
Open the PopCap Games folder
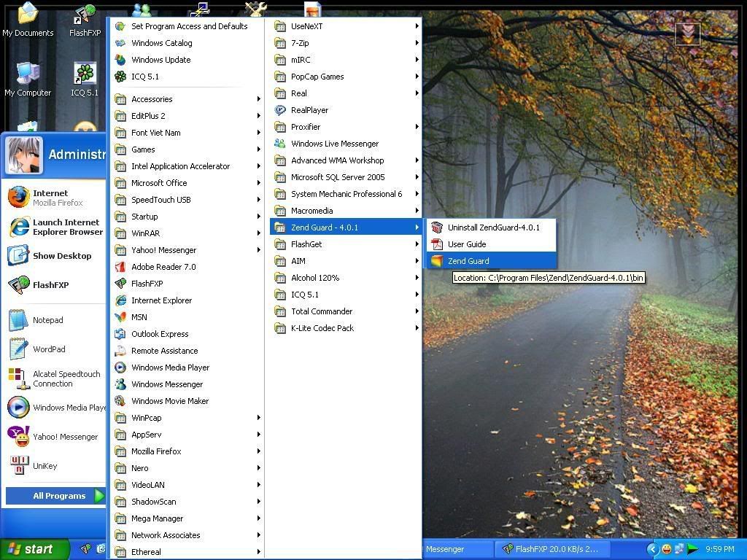click(x=346, y=77)
